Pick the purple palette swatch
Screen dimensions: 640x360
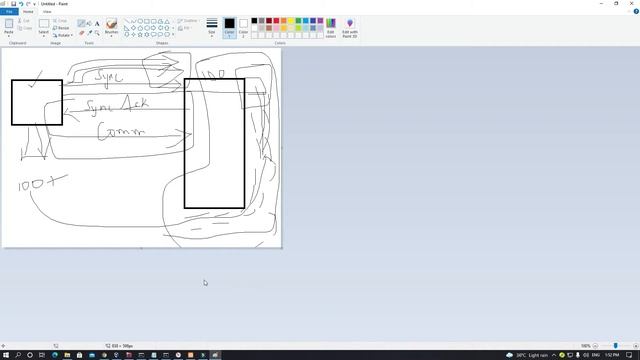(320, 20)
